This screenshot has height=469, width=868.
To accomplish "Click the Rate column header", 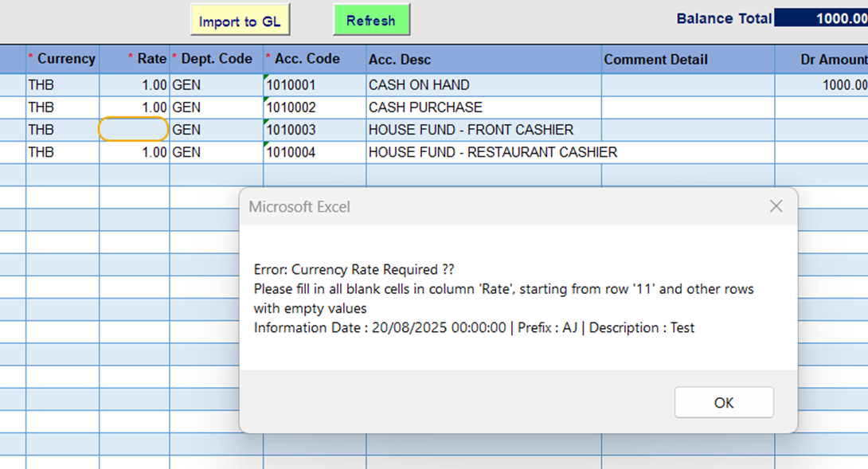I will tap(135, 59).
